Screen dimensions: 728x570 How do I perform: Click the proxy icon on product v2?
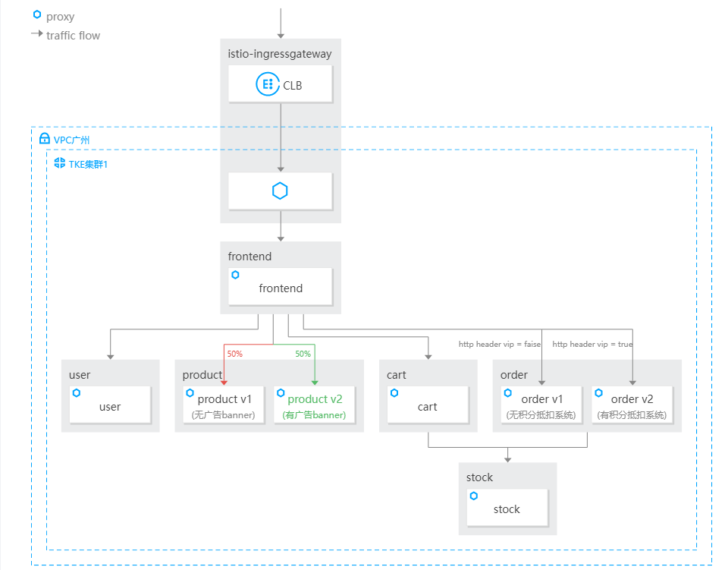point(281,393)
